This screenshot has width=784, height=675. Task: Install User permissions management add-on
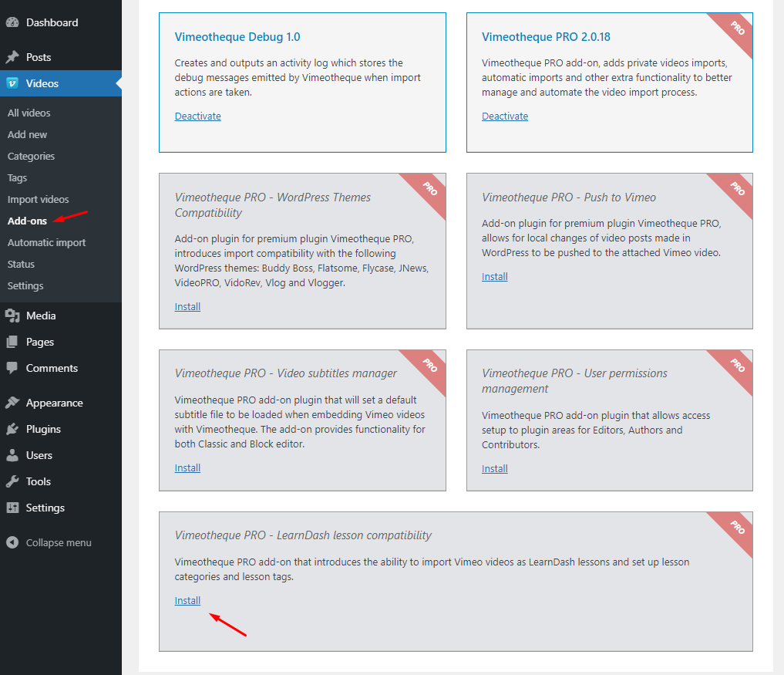coord(494,469)
